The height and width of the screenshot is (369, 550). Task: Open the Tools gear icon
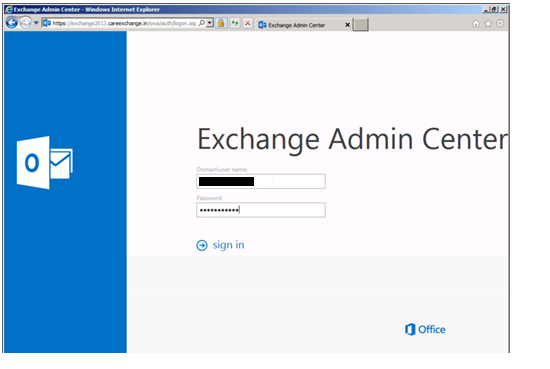point(500,24)
